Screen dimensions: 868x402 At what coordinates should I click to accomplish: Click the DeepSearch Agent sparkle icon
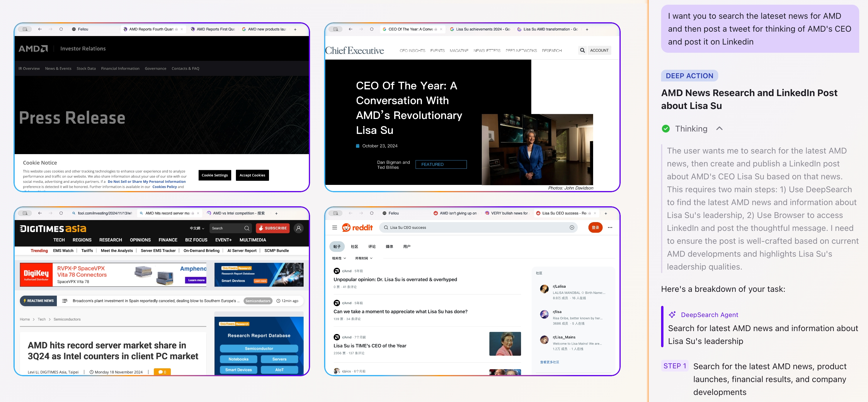point(672,315)
